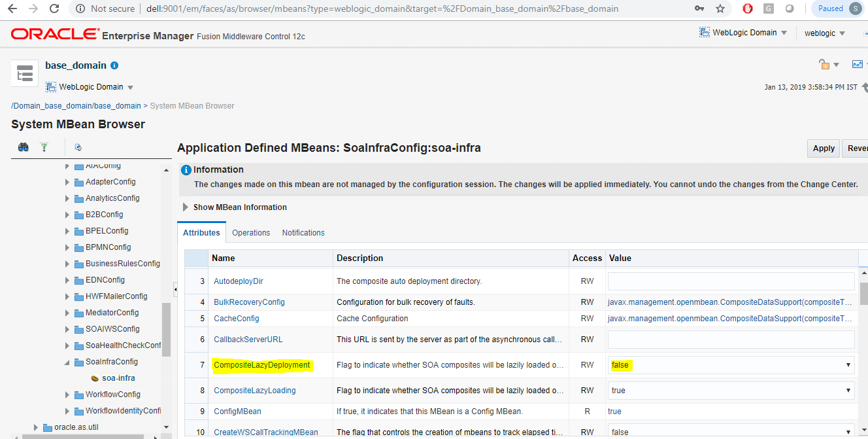
Task: Click the base_domain info icon
Action: point(114,65)
